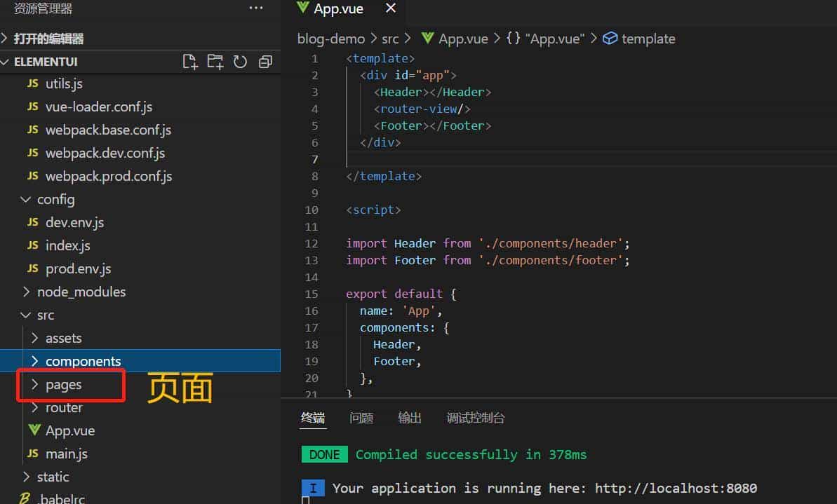This screenshot has height=504, width=837.
Task: Switch to the 输出 panel tab
Action: coord(410,418)
